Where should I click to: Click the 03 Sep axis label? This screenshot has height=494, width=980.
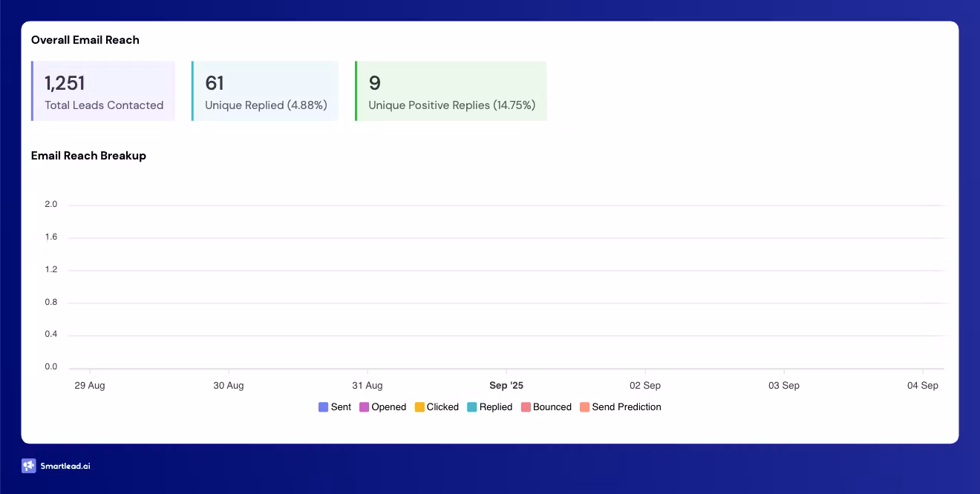(784, 386)
